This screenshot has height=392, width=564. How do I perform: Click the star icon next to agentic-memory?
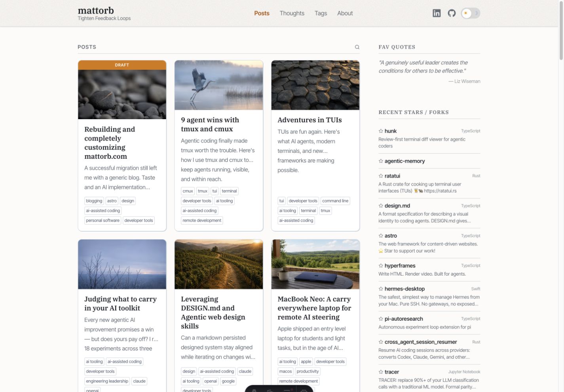[x=381, y=161]
